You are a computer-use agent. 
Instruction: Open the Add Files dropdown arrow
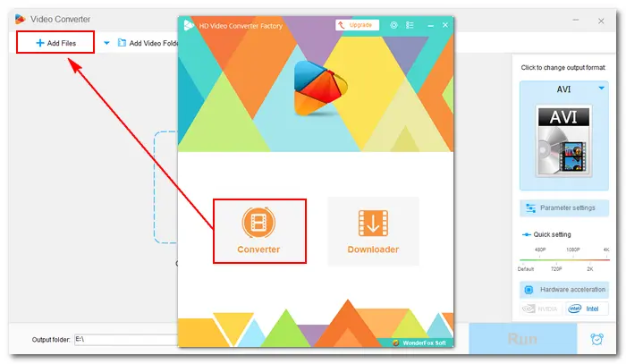pyautogui.click(x=106, y=43)
